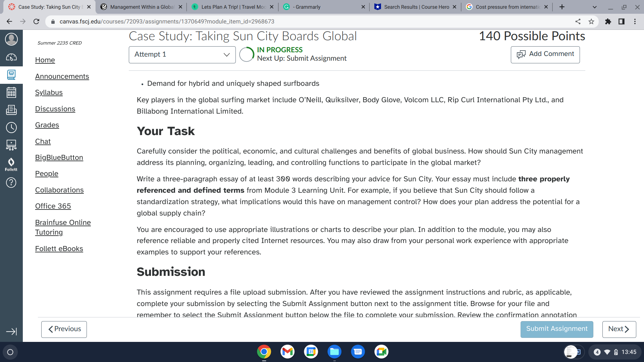Image resolution: width=644 pixels, height=362 pixels.
Task: Open the Inbox icon in the left navigation
Action: click(x=11, y=110)
